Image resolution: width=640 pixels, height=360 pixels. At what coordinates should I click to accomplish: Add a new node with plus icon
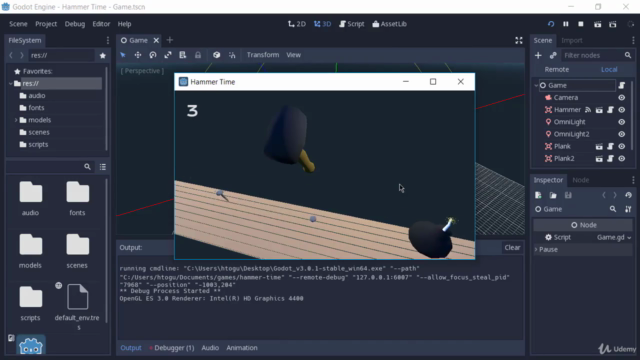click(538, 55)
